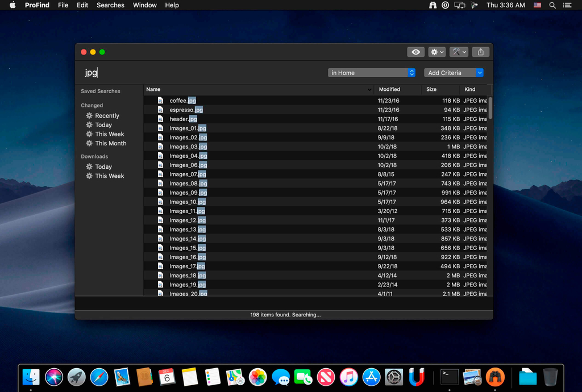Open the Window menu

[145, 5]
